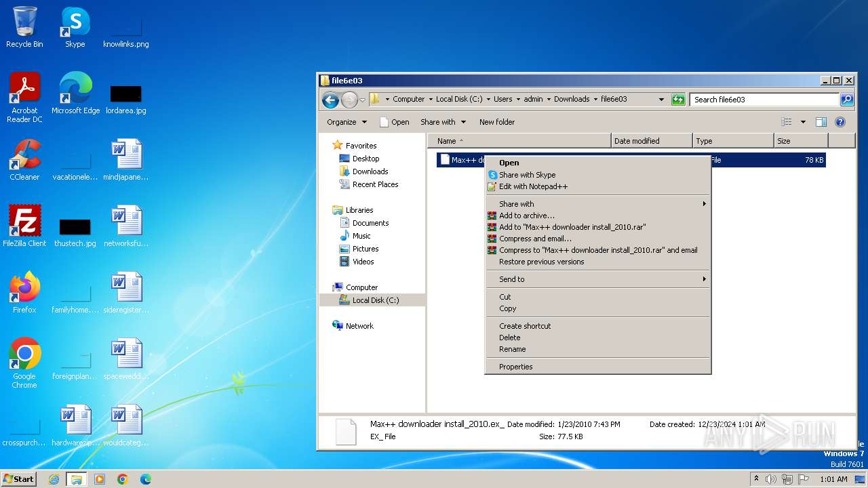
Task: Click the Search file6e03 input field
Action: click(765, 100)
